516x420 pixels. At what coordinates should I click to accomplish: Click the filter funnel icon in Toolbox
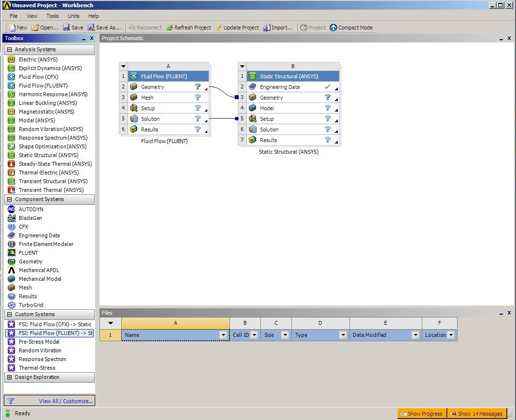(x=11, y=401)
